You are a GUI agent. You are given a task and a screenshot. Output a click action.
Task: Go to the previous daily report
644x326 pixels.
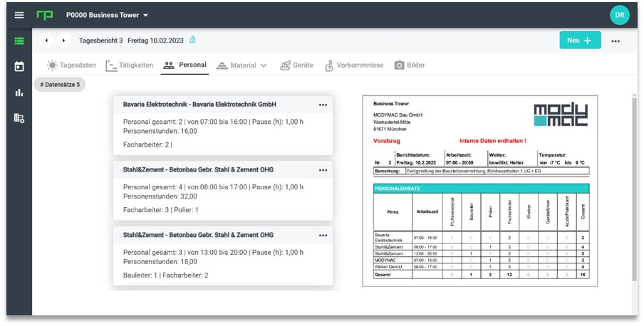[46, 41]
